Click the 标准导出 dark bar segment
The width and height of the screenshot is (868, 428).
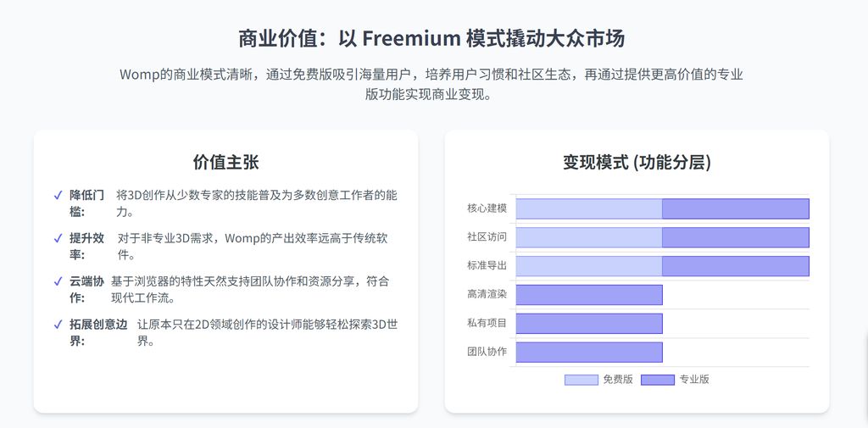pyautogui.click(x=735, y=266)
